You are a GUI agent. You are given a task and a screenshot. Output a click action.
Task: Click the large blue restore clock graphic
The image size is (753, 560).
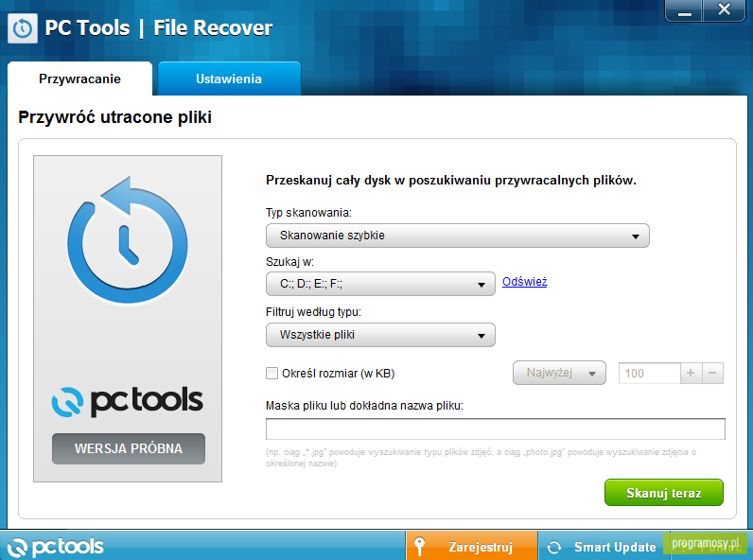[128, 240]
